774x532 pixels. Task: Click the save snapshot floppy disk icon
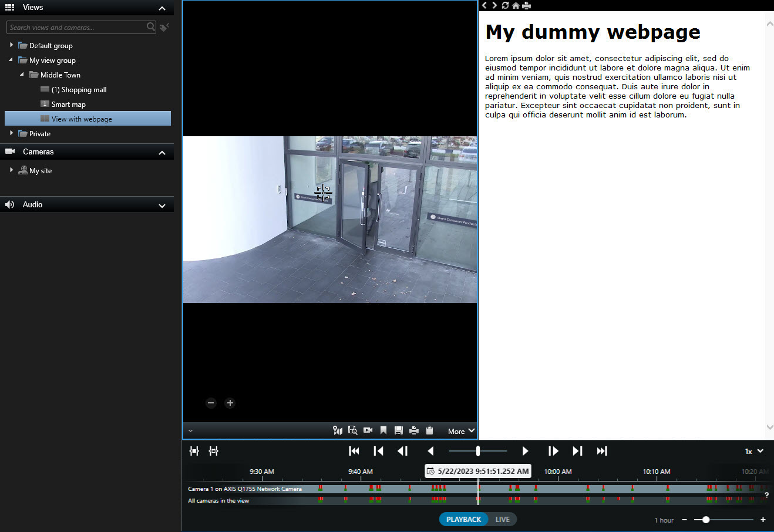tap(399, 430)
